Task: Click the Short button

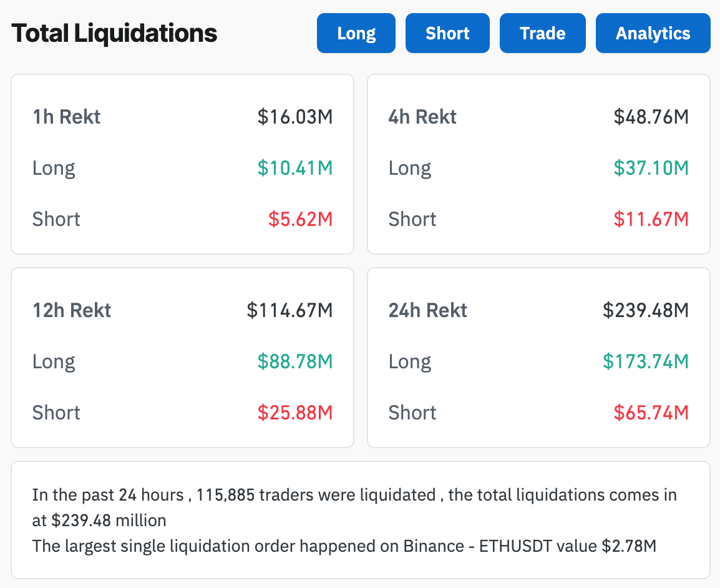Action: pos(447,33)
